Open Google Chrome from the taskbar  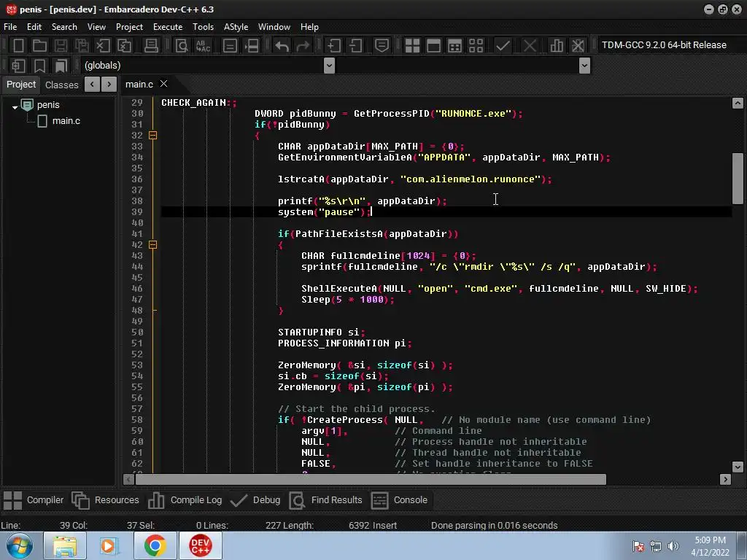click(x=155, y=545)
